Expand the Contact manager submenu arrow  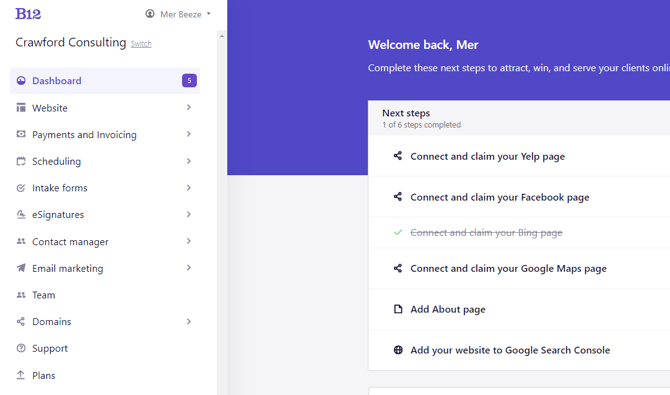[x=188, y=241]
